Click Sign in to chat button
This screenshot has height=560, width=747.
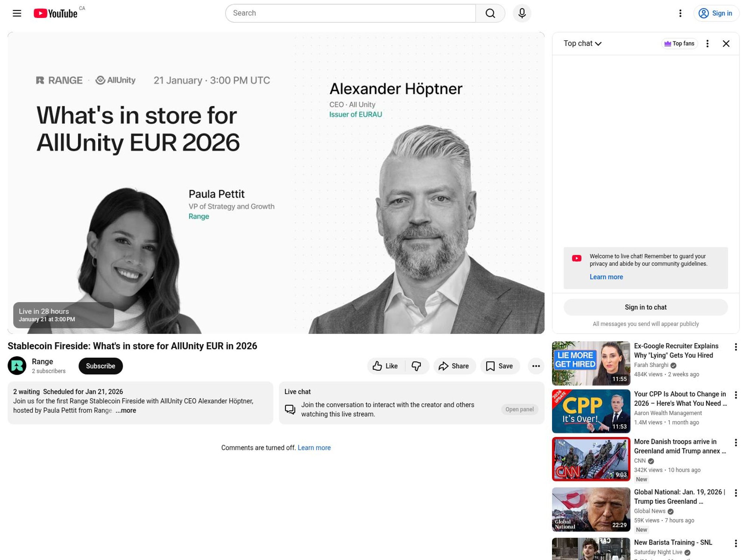(645, 307)
